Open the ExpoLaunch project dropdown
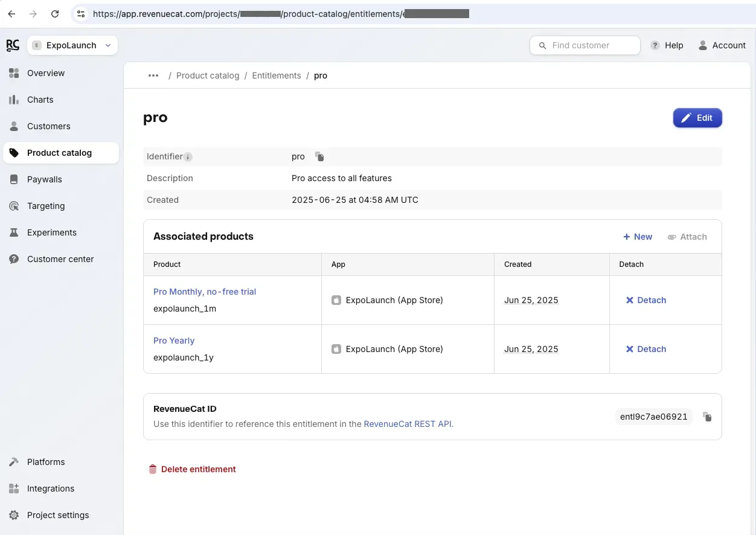The image size is (756, 535). [x=72, y=45]
